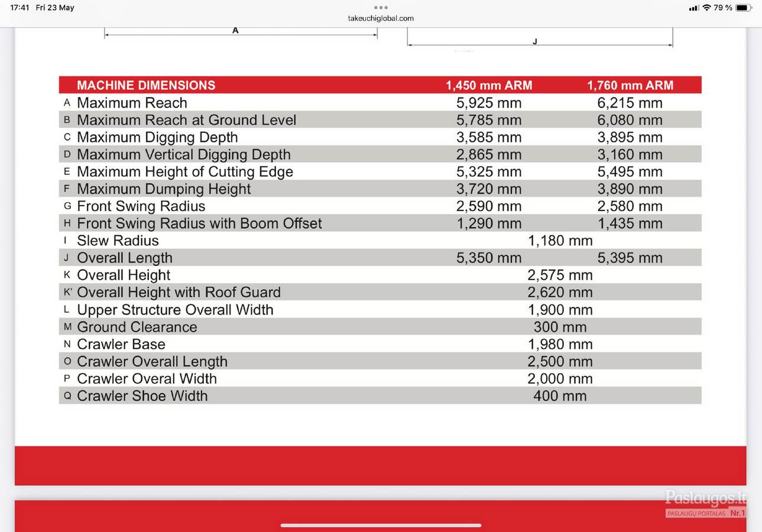Tap the Wi-Fi status icon
Viewport: 762px width, 532px height.
click(x=706, y=8)
